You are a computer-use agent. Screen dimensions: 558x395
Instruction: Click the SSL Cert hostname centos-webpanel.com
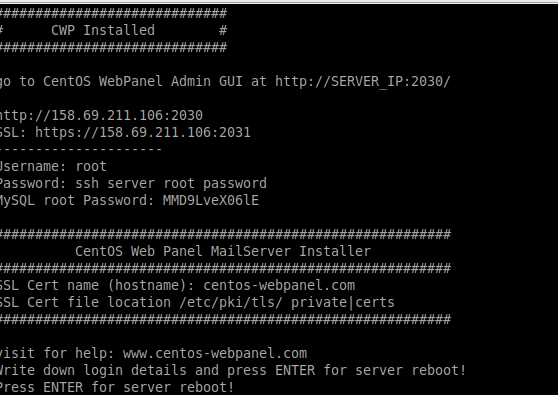[x=279, y=285]
